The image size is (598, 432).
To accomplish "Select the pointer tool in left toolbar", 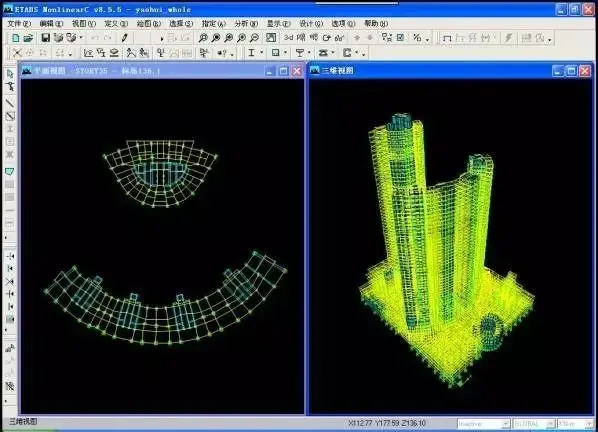I will (x=10, y=74).
